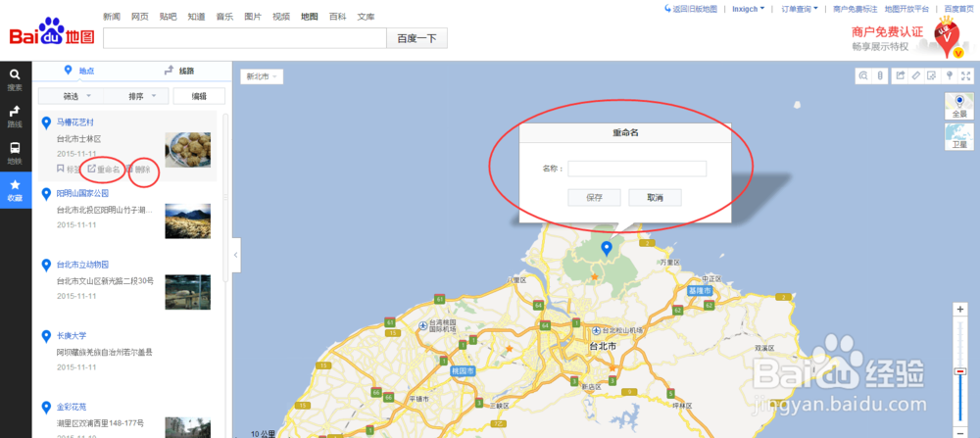Click the nearby-search magnifier map tool
The height and width of the screenshot is (438, 980).
tap(863, 75)
